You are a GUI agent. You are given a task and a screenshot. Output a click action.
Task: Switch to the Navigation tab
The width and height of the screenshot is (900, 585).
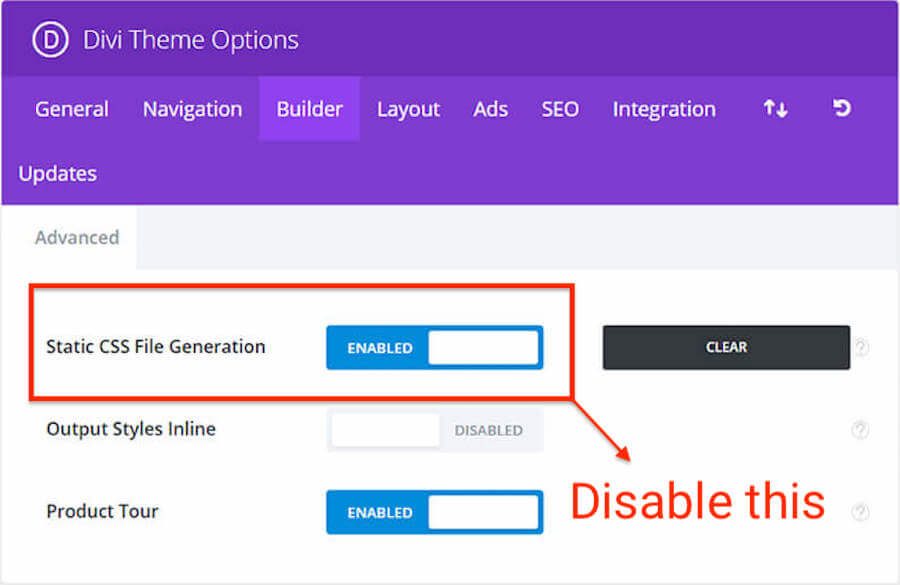[192, 109]
